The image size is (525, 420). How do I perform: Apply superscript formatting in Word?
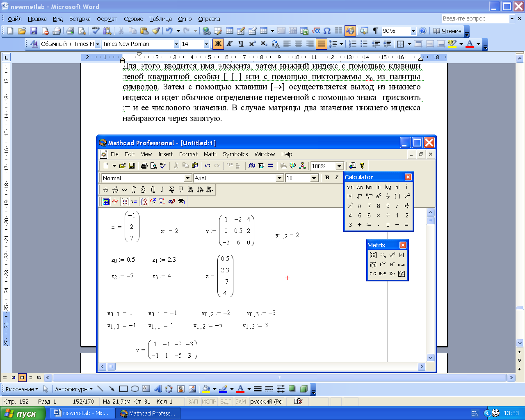[x=252, y=44]
